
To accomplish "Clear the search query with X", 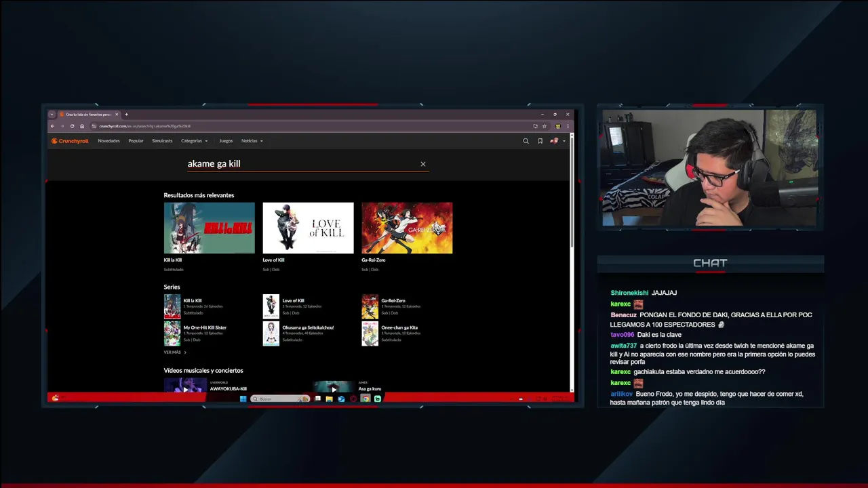I will (x=423, y=164).
